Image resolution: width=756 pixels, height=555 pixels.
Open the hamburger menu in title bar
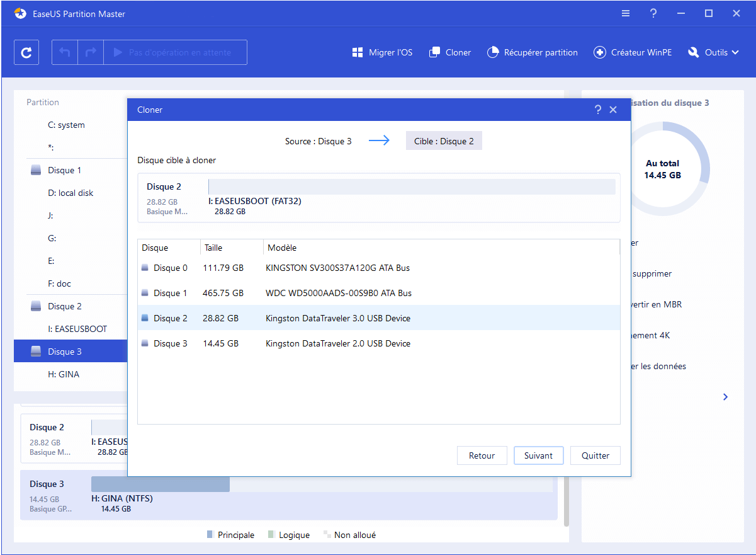point(626,13)
